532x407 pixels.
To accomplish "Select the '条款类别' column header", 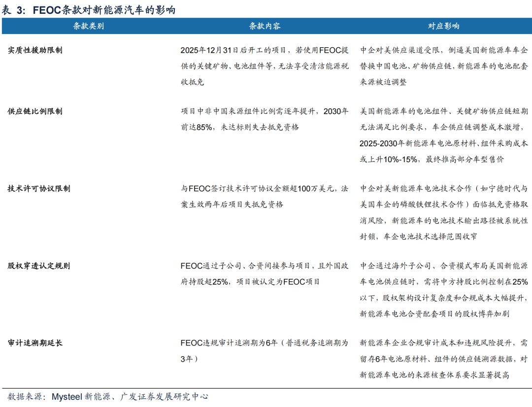I will point(89,26).
